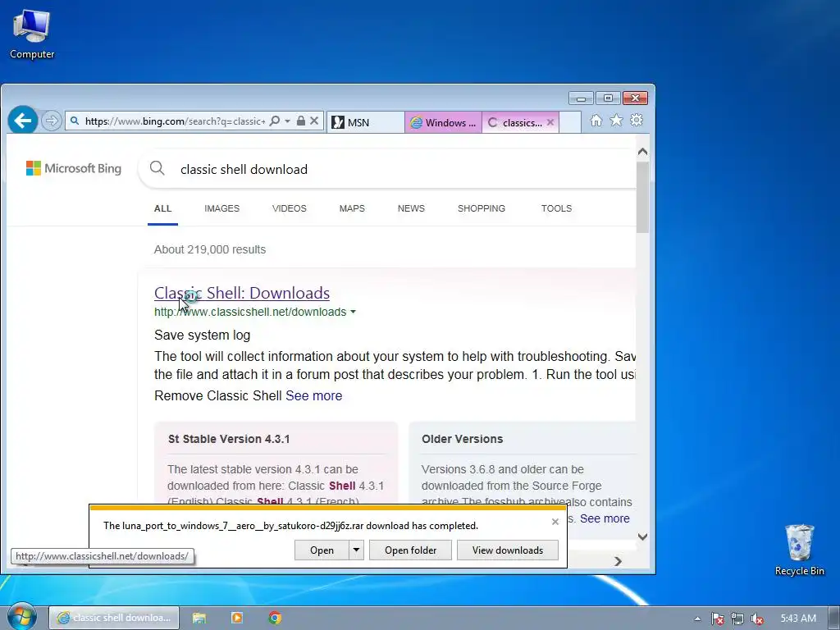Image resolution: width=840 pixels, height=630 pixels.
Task: Click the forward navigation arrow
Action: tap(52, 121)
